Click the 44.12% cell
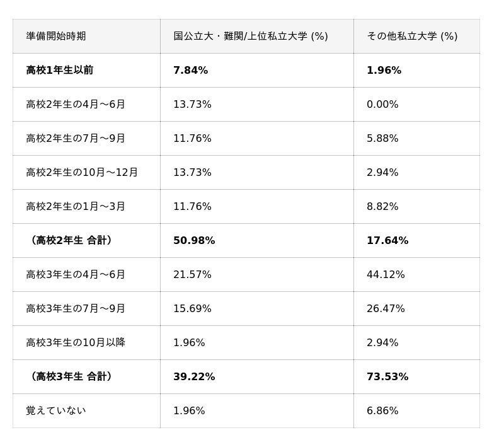 [x=386, y=275]
